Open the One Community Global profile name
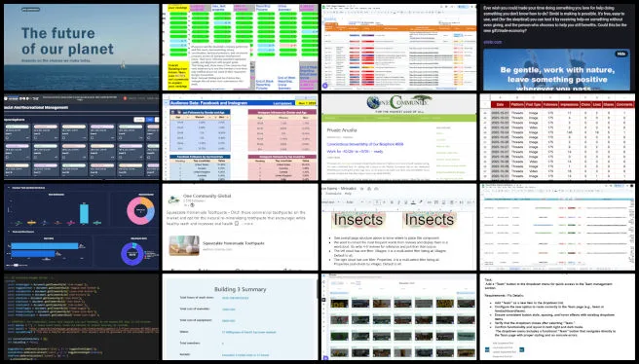Image resolution: width=639 pixels, height=364 pixels. pos(207,196)
